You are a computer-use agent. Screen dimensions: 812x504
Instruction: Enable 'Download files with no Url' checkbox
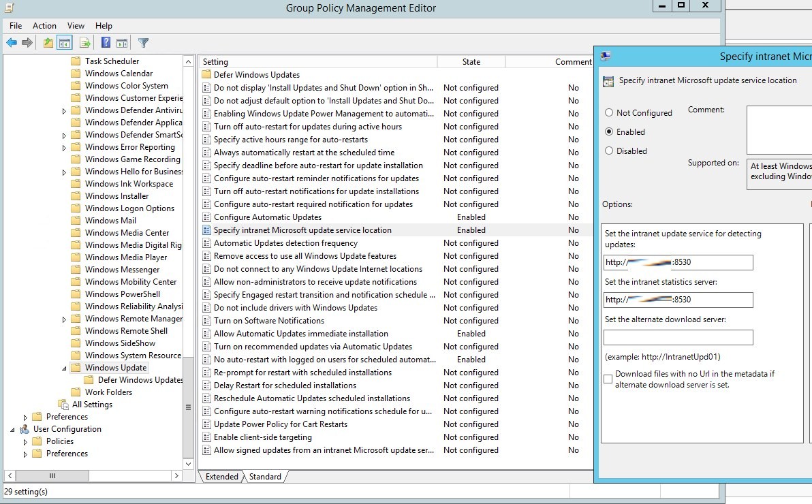click(x=608, y=379)
